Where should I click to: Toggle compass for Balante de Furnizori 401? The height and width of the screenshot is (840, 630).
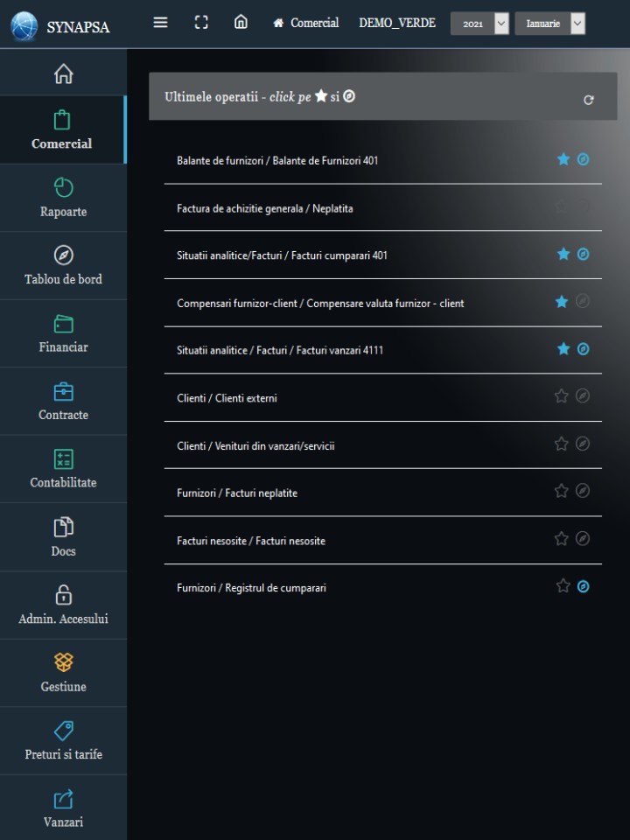(x=583, y=159)
